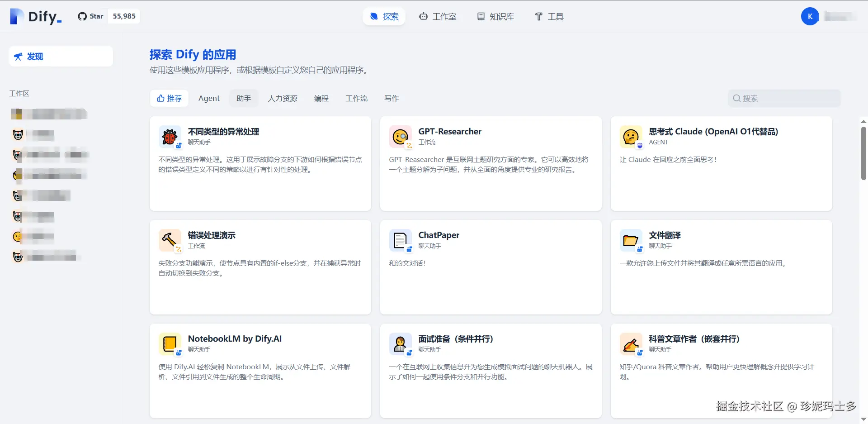Open the NotebookLM by Dify.AI title
Screen dimensions: 868x424
point(235,339)
